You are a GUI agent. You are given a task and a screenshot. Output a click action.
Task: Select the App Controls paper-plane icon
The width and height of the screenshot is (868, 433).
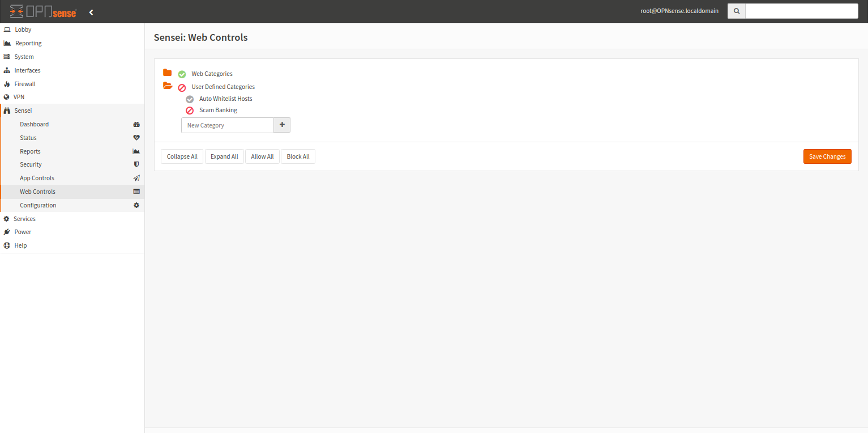(x=136, y=177)
